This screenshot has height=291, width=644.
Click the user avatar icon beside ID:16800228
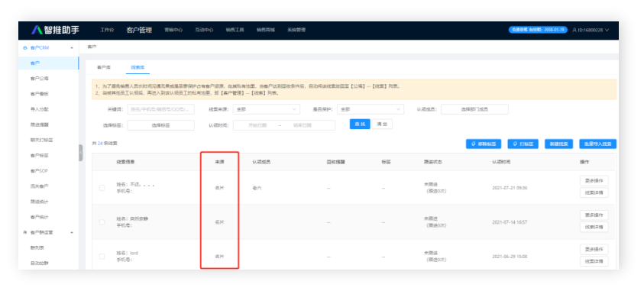tap(574, 30)
